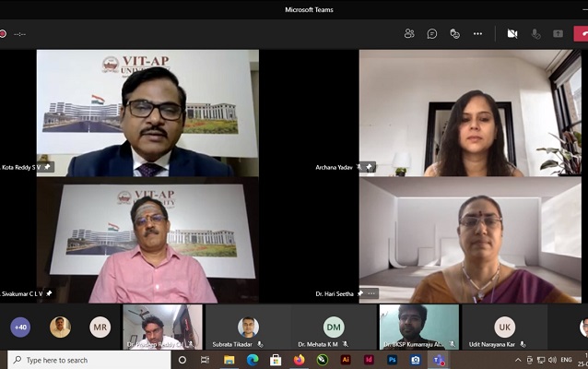Expand the +40 overflow participants list
Screen dimensions: 588x369
[20, 327]
